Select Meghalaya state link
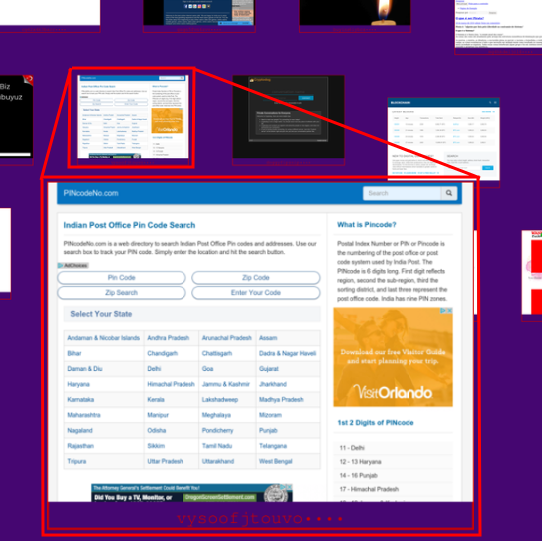This screenshot has height=541, width=542. [x=216, y=415]
